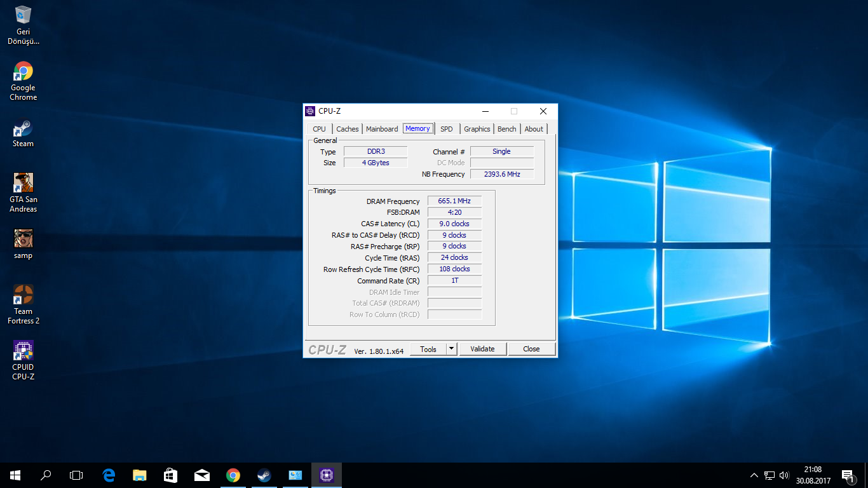Open the network icon in the system tray
The height and width of the screenshot is (488, 868).
point(770,475)
